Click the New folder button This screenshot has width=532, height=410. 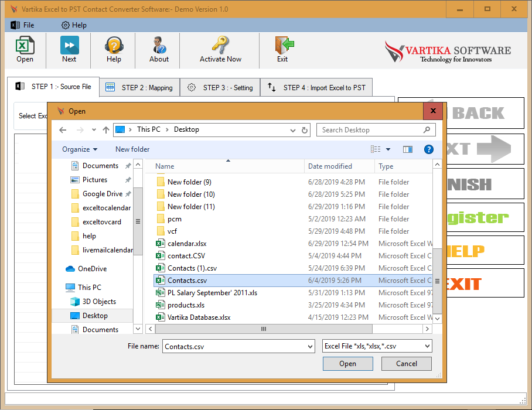[x=132, y=149]
